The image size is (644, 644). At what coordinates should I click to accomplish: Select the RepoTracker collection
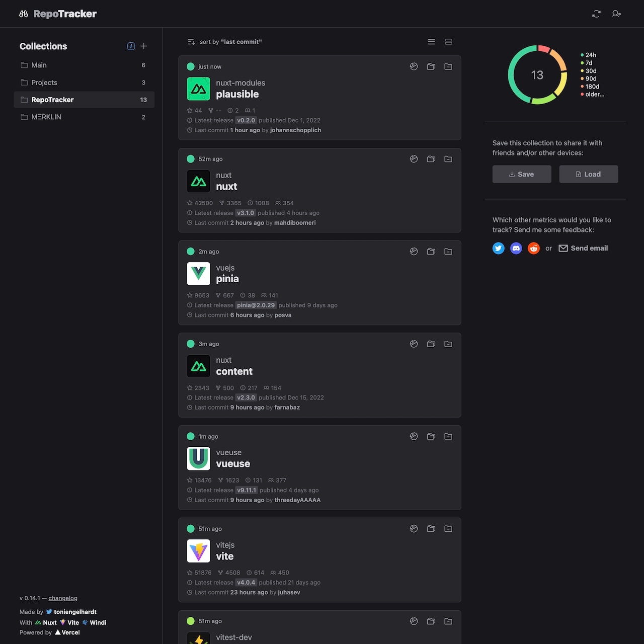tap(84, 100)
